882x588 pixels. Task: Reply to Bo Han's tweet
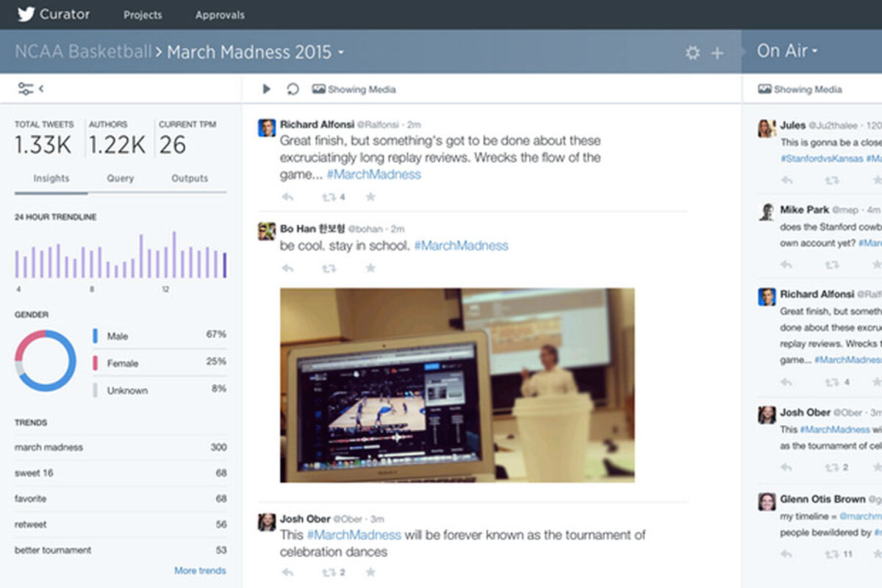pyautogui.click(x=287, y=268)
